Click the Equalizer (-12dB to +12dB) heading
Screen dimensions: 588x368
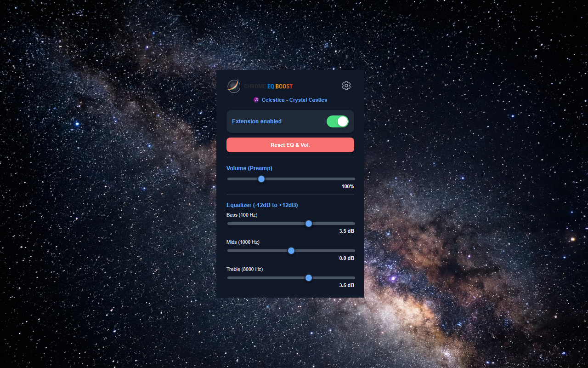(x=262, y=205)
